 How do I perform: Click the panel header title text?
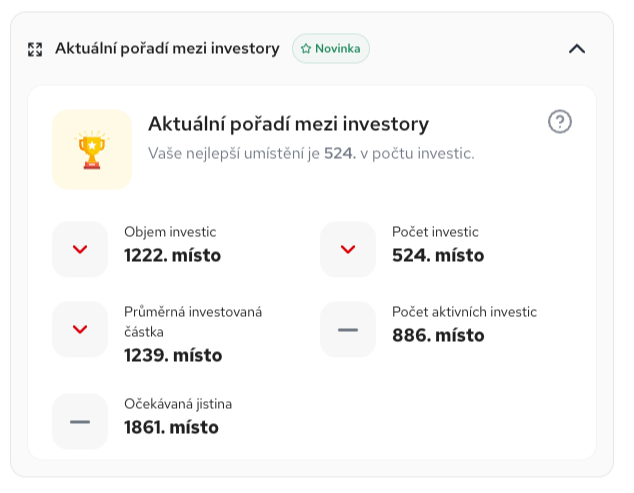point(167,49)
